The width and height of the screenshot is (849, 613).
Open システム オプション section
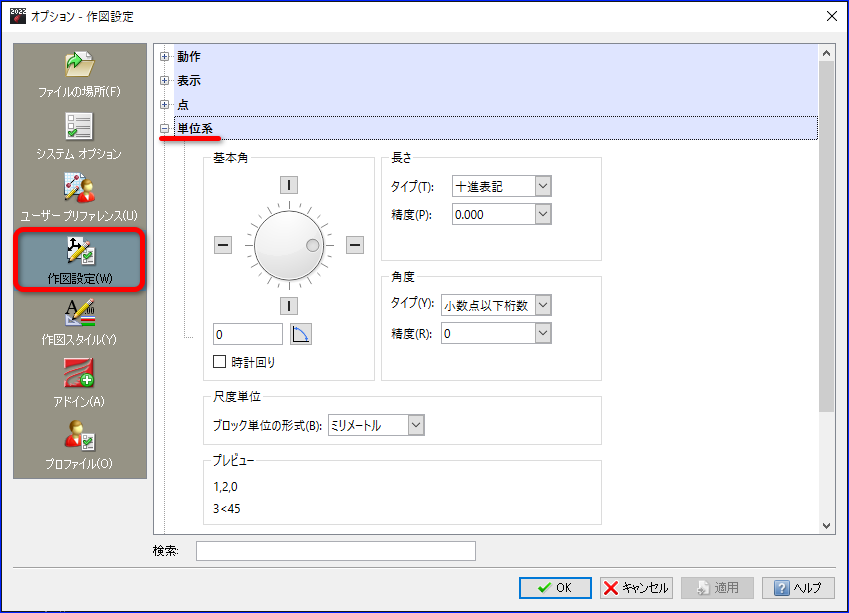[x=80, y=136]
